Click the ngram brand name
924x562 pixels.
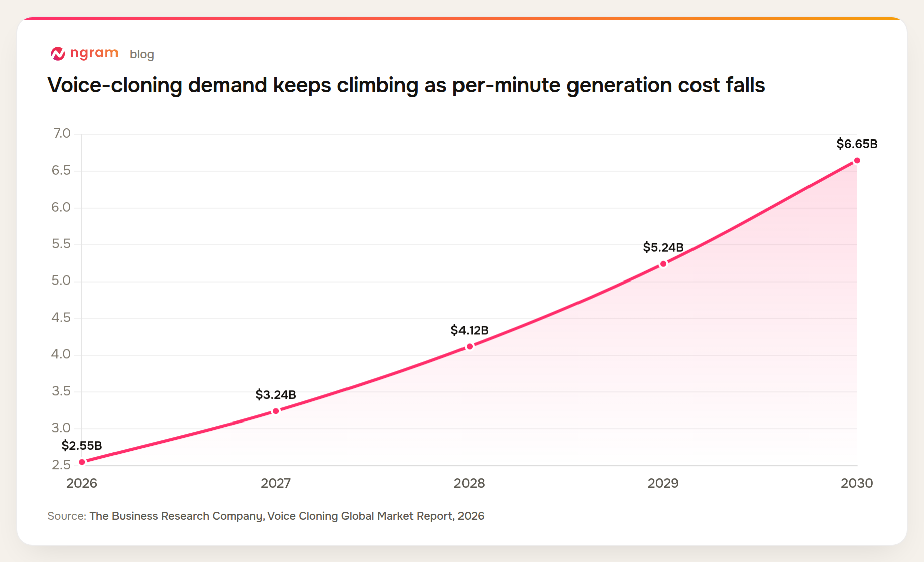pyautogui.click(x=94, y=53)
